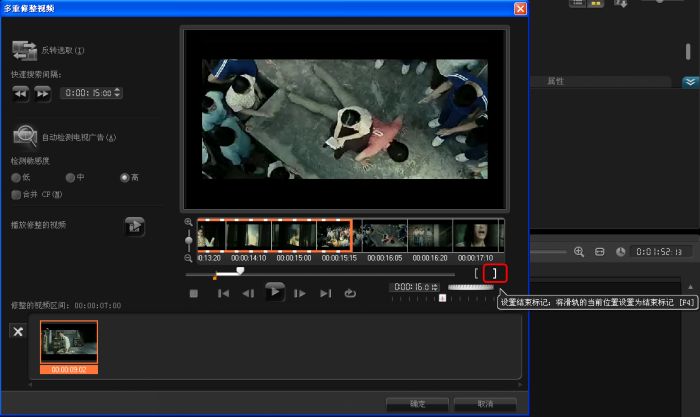Select low (低) detection sensitivity
Image resolution: width=700 pixels, height=417 pixels.
click(16, 177)
